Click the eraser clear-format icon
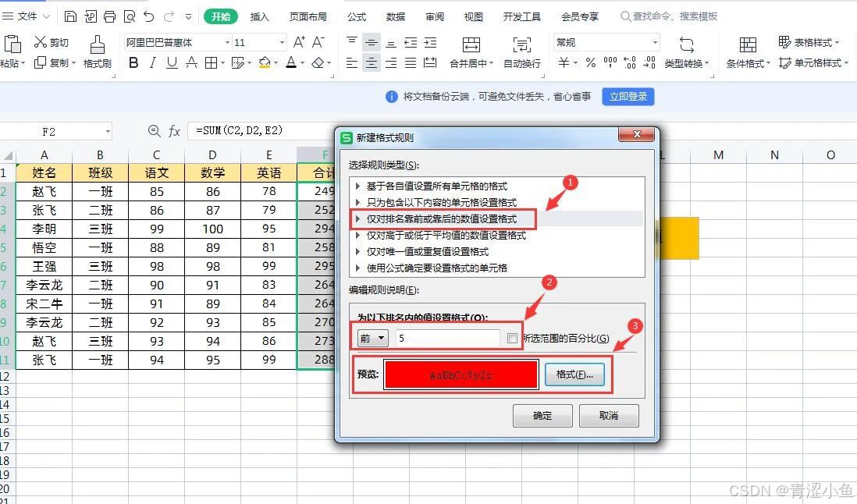This screenshot has width=857, height=504. [318, 62]
